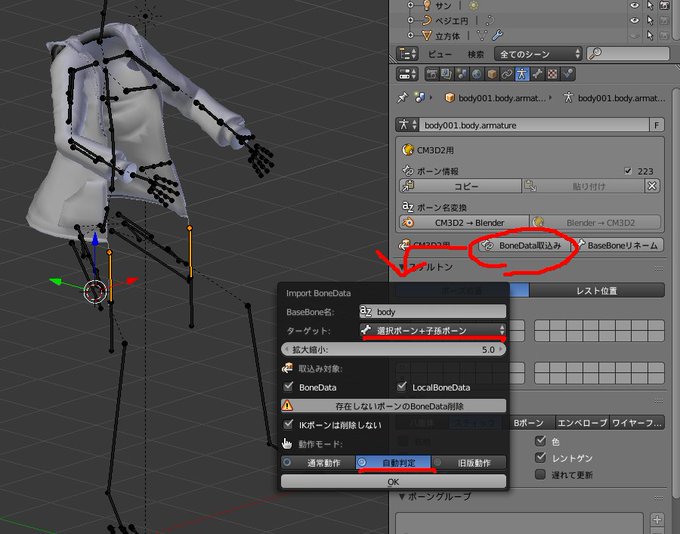Image resolution: width=680 pixels, height=534 pixels.
Task: Toggle the ボーン情報 223 checkbox
Action: click(x=628, y=170)
